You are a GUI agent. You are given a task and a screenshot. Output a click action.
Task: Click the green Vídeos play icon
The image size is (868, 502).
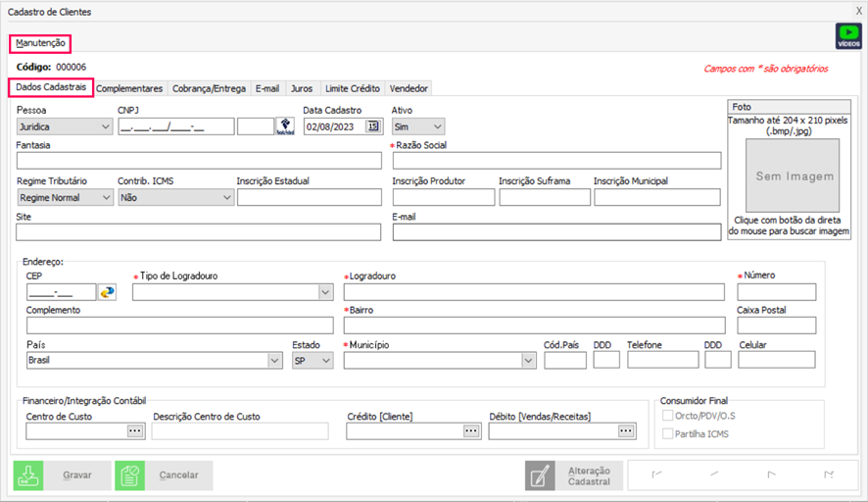pyautogui.click(x=847, y=36)
